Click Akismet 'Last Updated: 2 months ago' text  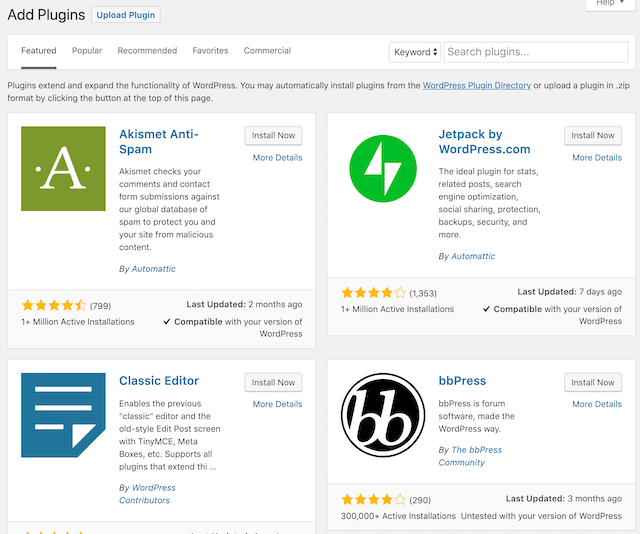click(x=244, y=304)
